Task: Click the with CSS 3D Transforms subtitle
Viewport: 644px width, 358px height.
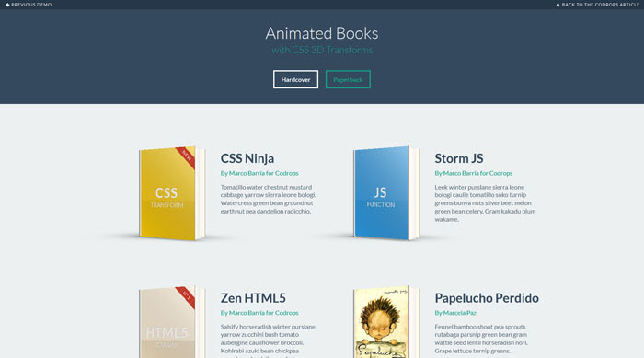Action: coord(322,50)
